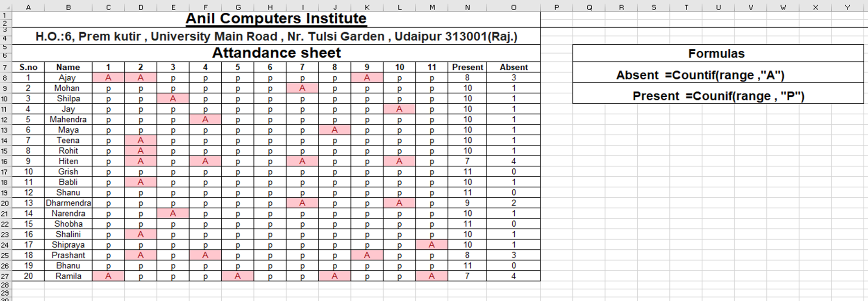Click Ramila's Absent count cell
This screenshot has height=301, width=868.
pyautogui.click(x=514, y=276)
